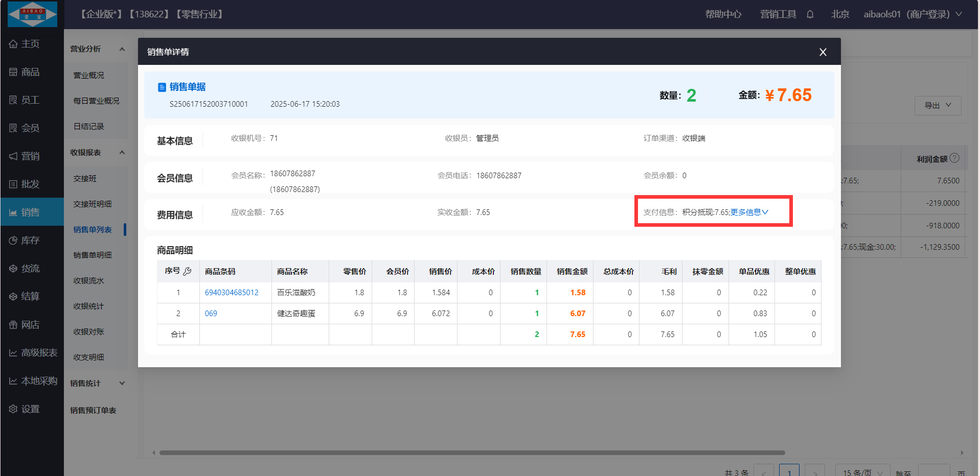Open 主页 home in left sidebar
This screenshot has width=980, height=476.
[x=30, y=44]
